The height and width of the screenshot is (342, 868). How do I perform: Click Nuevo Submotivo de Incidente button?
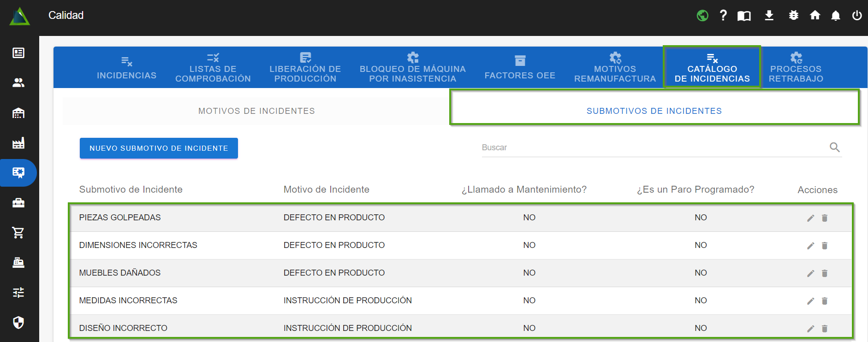point(159,148)
